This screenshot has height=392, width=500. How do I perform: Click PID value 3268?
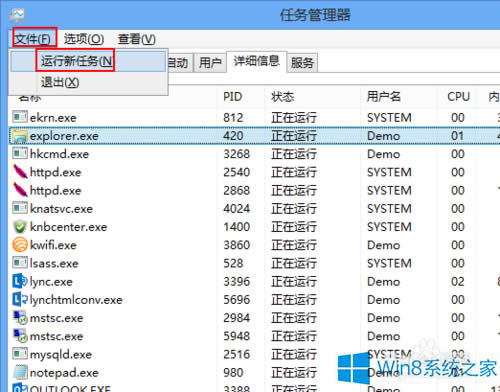237,154
